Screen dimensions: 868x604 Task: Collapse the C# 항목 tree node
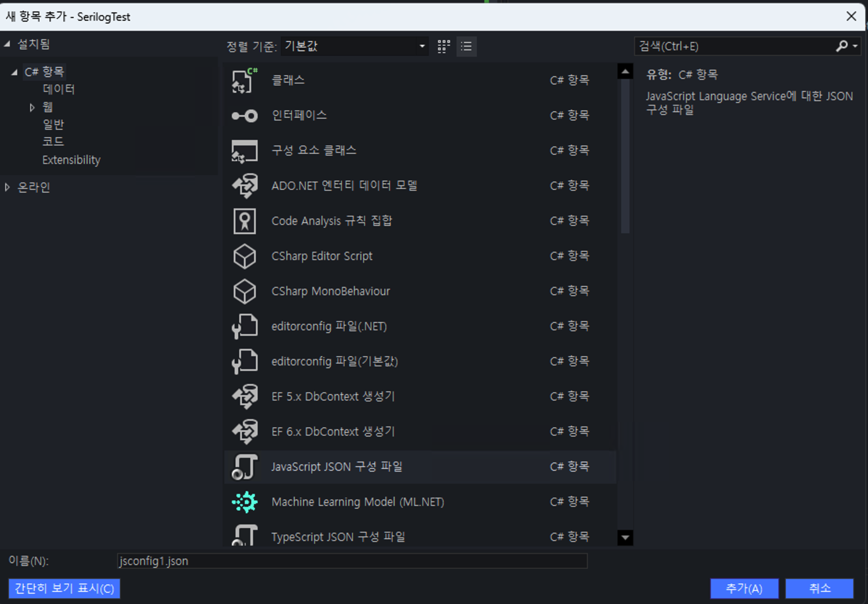[14, 72]
